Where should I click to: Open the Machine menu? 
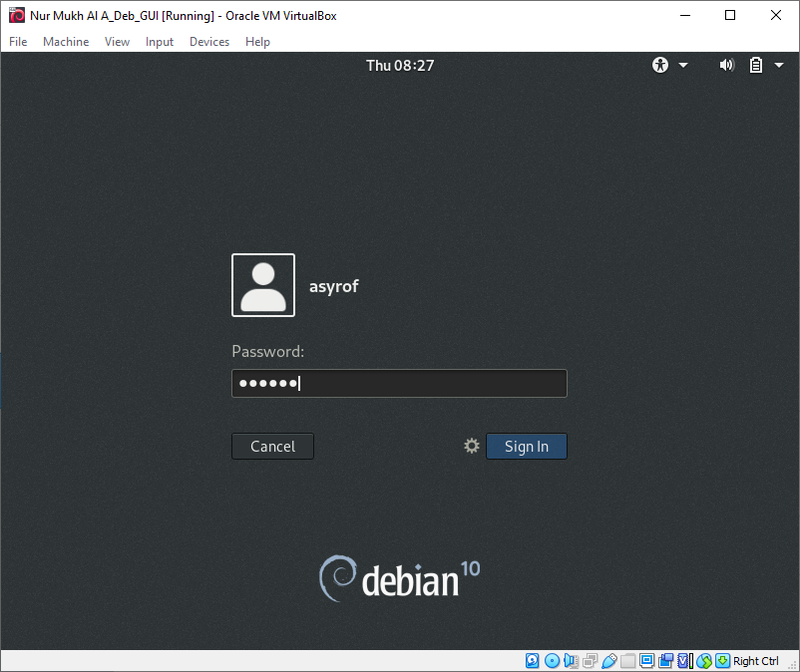(x=66, y=42)
